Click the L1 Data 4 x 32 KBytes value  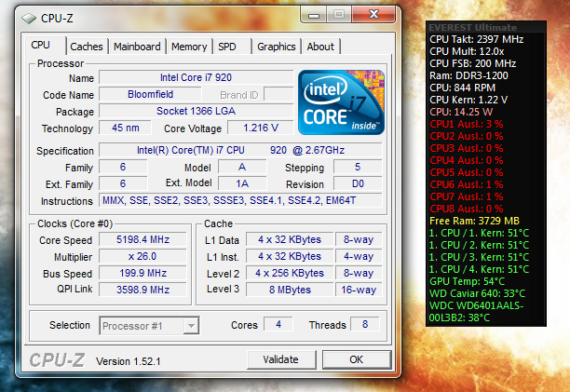point(290,239)
